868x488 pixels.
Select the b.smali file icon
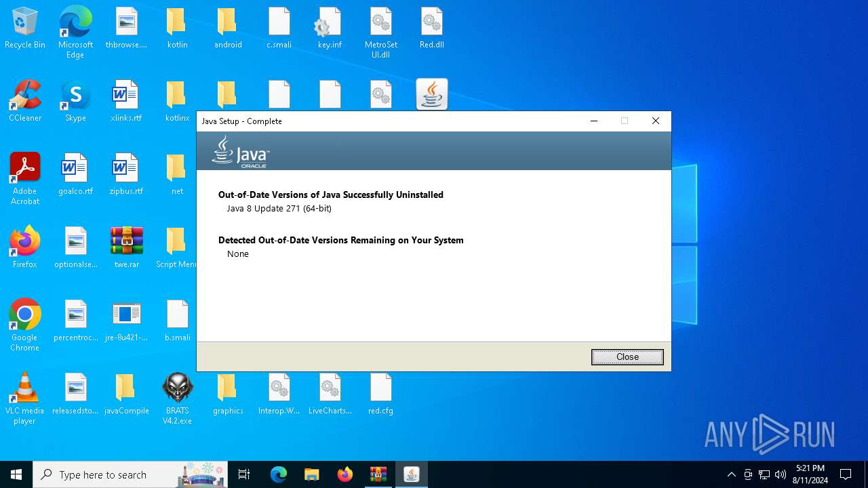(x=177, y=321)
